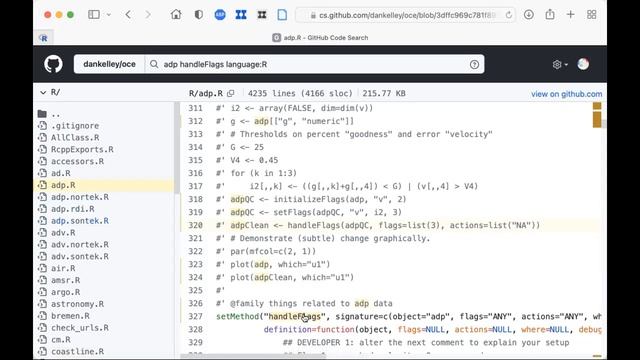Open a new tab with plus icon
The height and width of the screenshot is (360, 640).
pos(571,15)
